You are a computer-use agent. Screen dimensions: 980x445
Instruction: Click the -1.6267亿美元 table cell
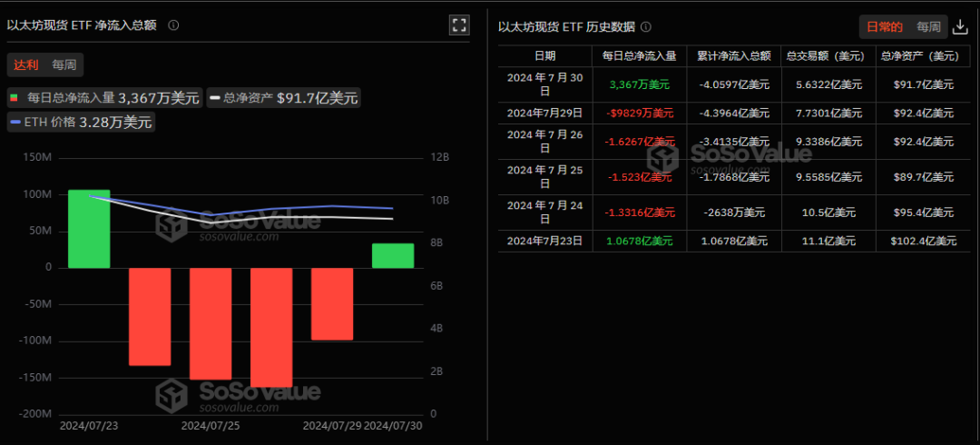(639, 142)
